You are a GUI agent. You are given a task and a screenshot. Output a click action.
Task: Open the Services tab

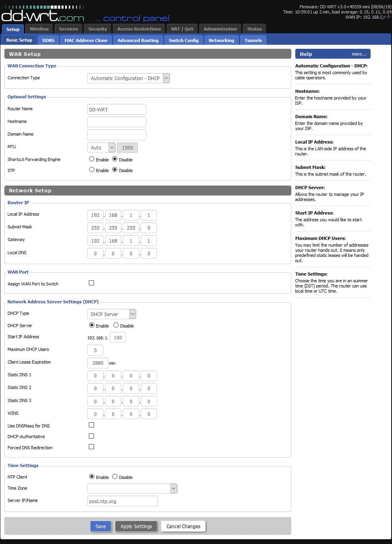tap(69, 29)
